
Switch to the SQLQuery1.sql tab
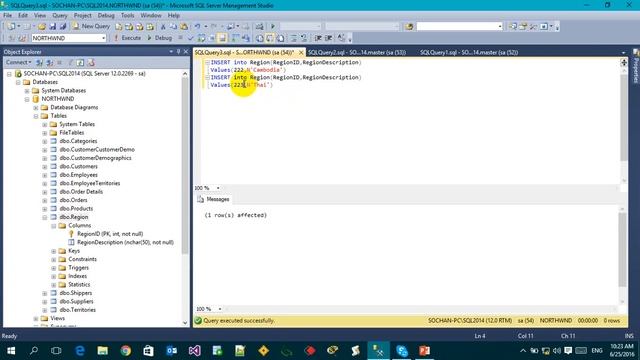tap(469, 52)
